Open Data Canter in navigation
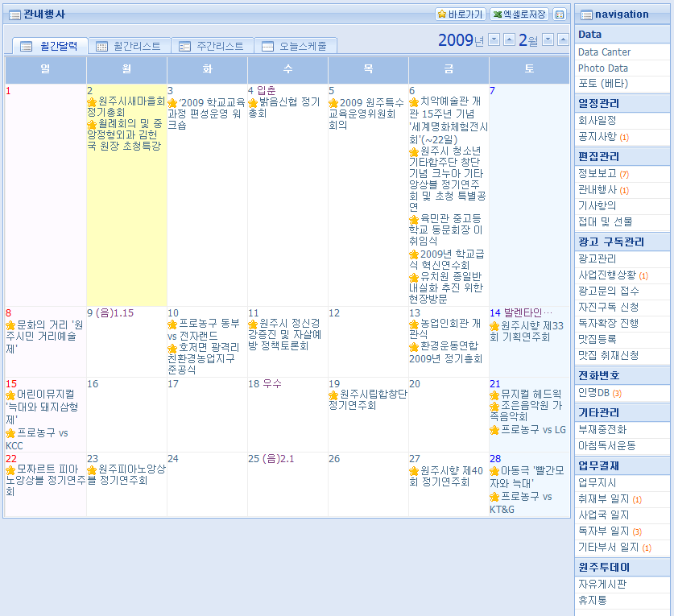The height and width of the screenshot is (616, 674). click(x=604, y=52)
